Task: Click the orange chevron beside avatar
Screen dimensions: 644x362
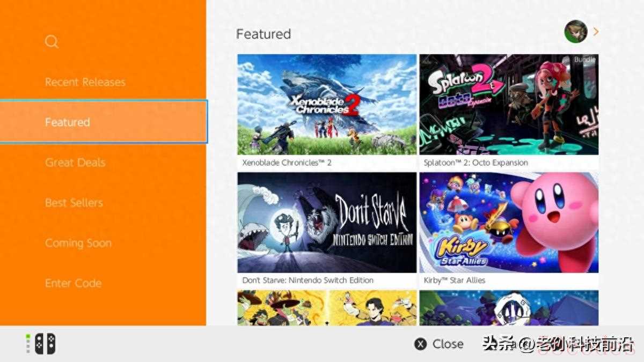Action: pos(596,32)
